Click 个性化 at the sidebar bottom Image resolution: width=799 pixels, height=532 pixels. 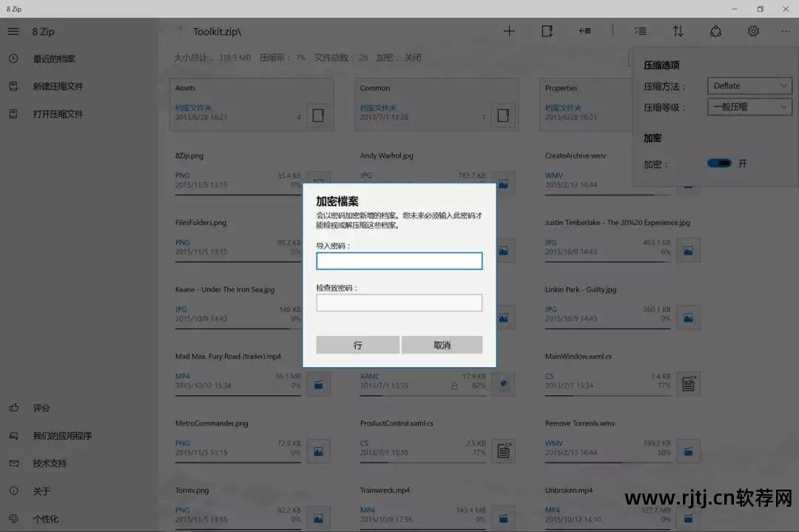(44, 519)
